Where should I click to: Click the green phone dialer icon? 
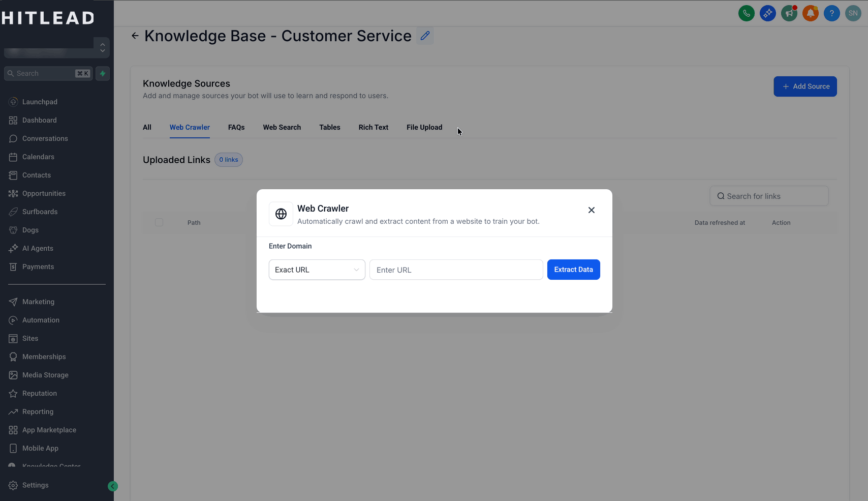click(746, 13)
